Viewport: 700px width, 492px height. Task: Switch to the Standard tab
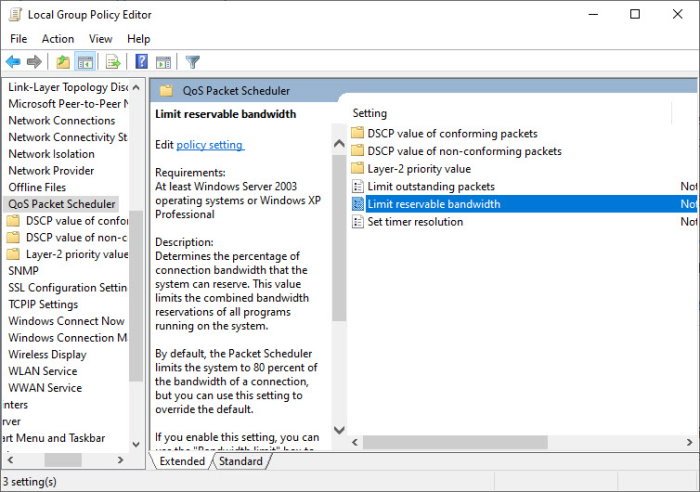(241, 461)
